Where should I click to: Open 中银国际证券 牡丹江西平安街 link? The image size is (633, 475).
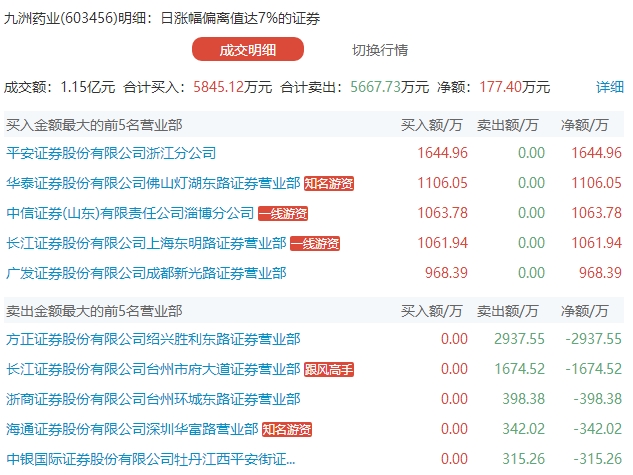[x=151, y=459]
